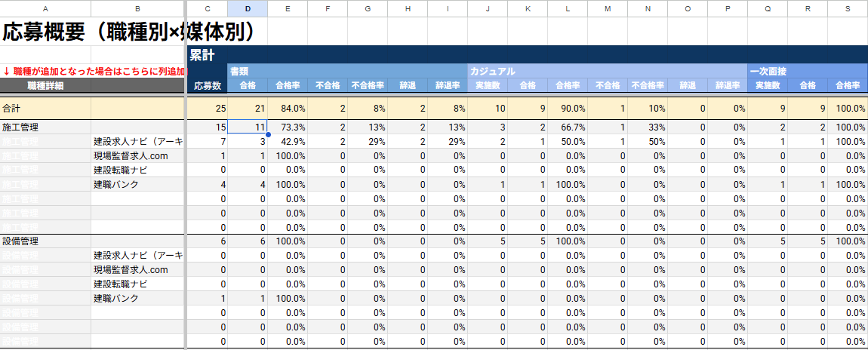The width and height of the screenshot is (868, 350).
Task: Click the 90.0% cell in 合計 row
Action: [x=568, y=109]
